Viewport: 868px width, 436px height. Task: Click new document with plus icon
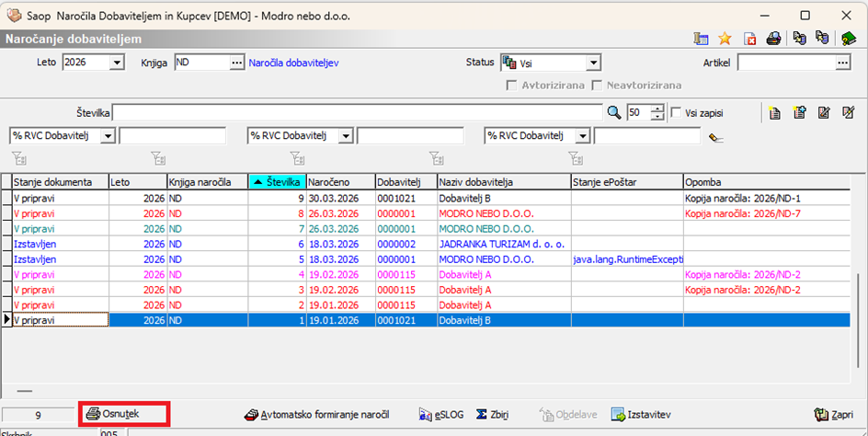tap(799, 112)
